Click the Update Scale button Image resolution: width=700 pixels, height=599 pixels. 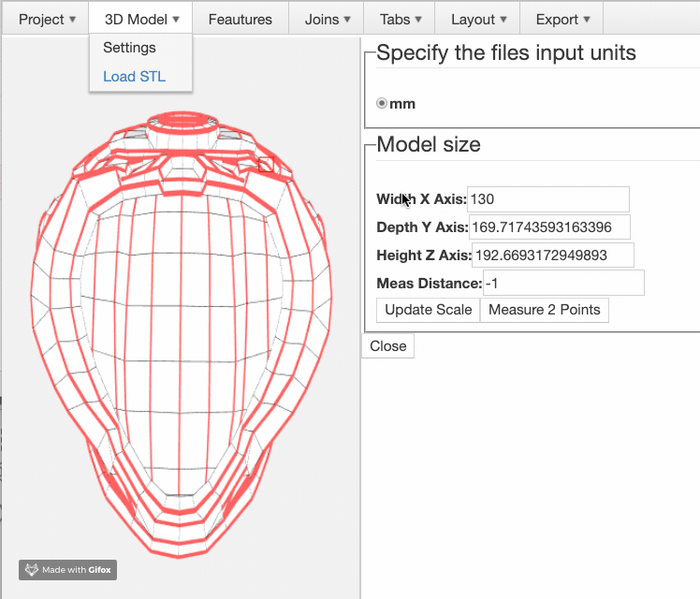428,310
